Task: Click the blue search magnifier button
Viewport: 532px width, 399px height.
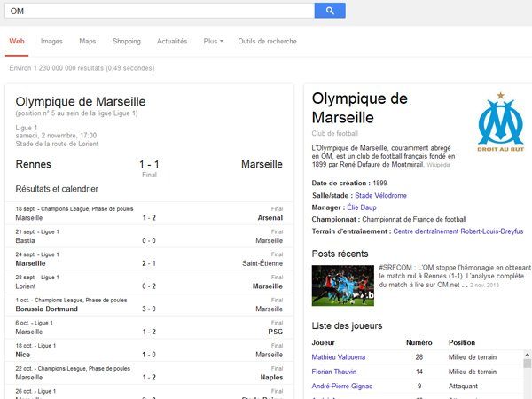Action: point(330,11)
